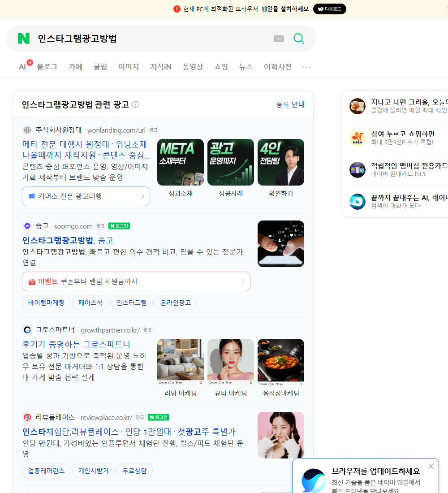Open the 4인 전담팀 thumbnail
Screen dimensions: 448x493
[281, 162]
